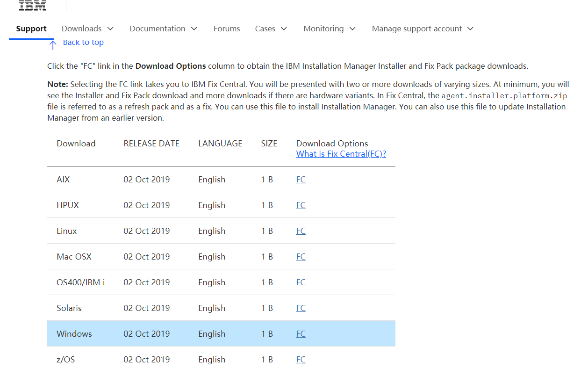Screen dimensions: 588x383
Task: Click the SIZE column header
Action: [269, 144]
